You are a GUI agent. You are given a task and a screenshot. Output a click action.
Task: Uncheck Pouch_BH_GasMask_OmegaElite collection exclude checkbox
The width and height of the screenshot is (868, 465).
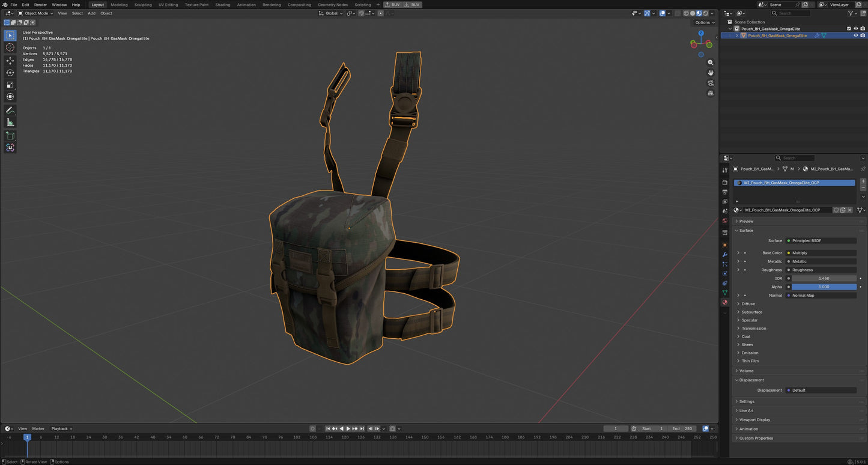tap(849, 29)
